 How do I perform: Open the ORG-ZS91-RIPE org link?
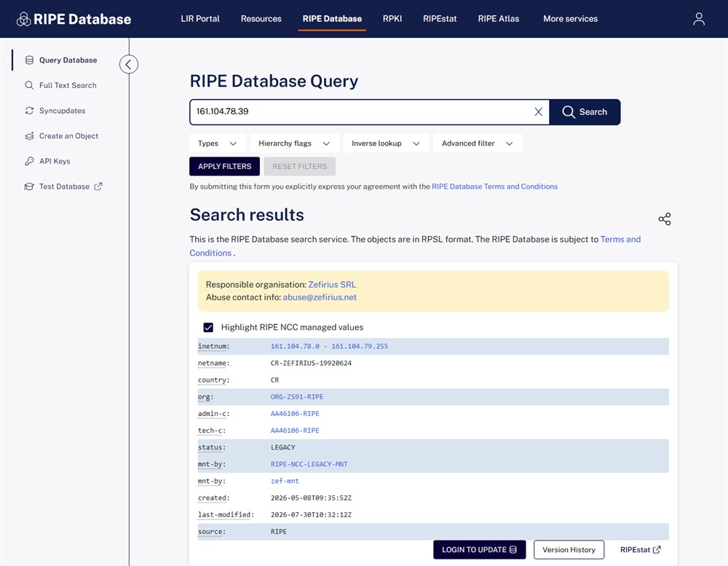click(x=297, y=397)
